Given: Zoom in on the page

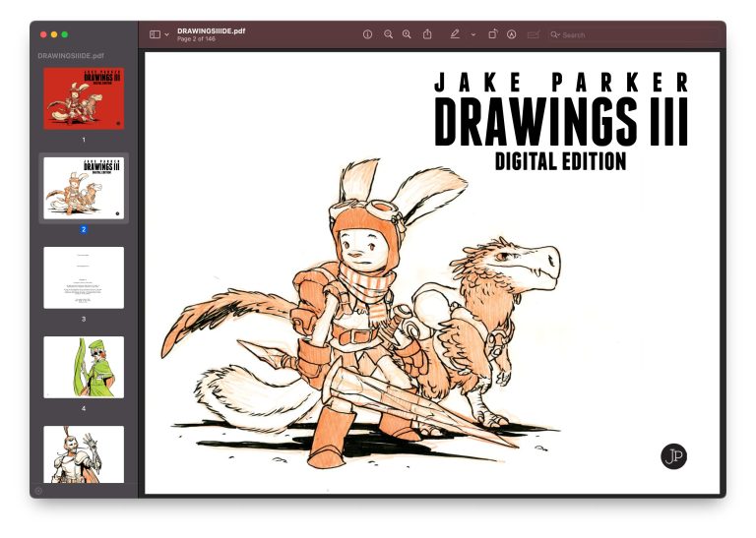Looking at the screenshot, I should tap(407, 34).
